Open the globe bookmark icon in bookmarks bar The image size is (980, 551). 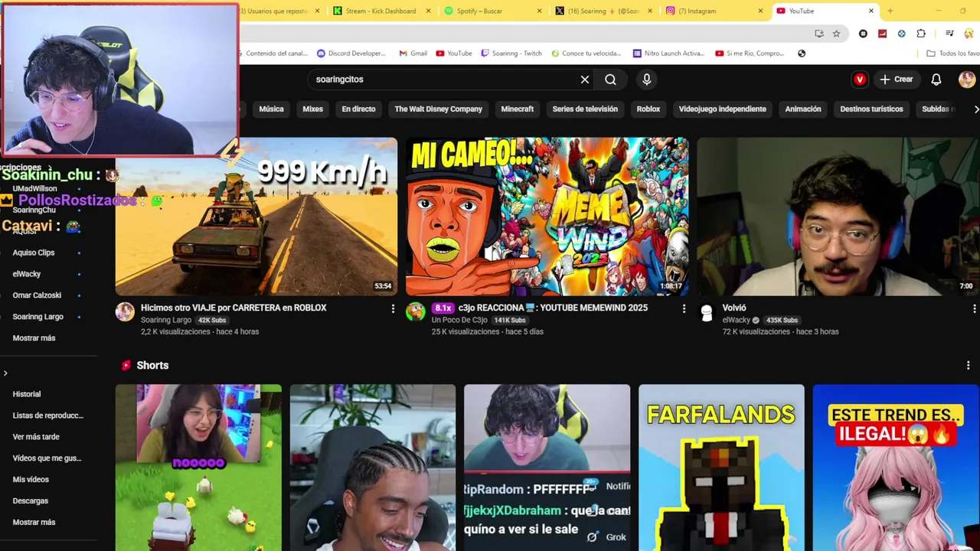802,54
